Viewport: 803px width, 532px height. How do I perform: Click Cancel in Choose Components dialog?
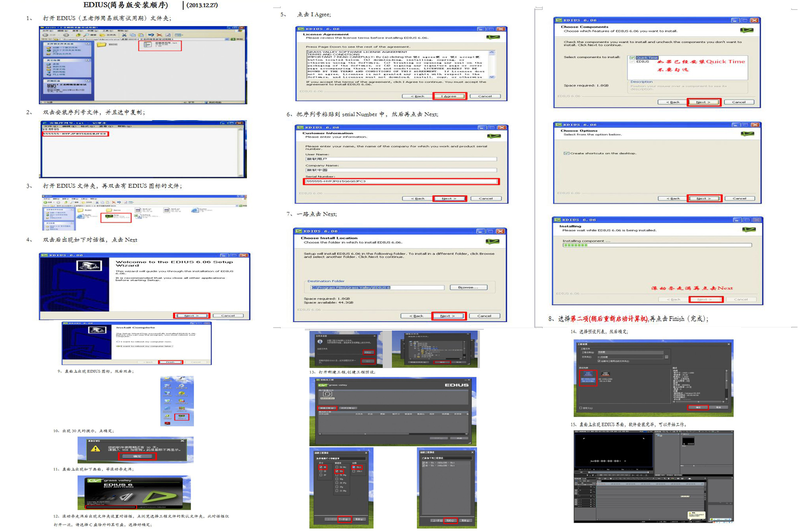[x=739, y=102]
